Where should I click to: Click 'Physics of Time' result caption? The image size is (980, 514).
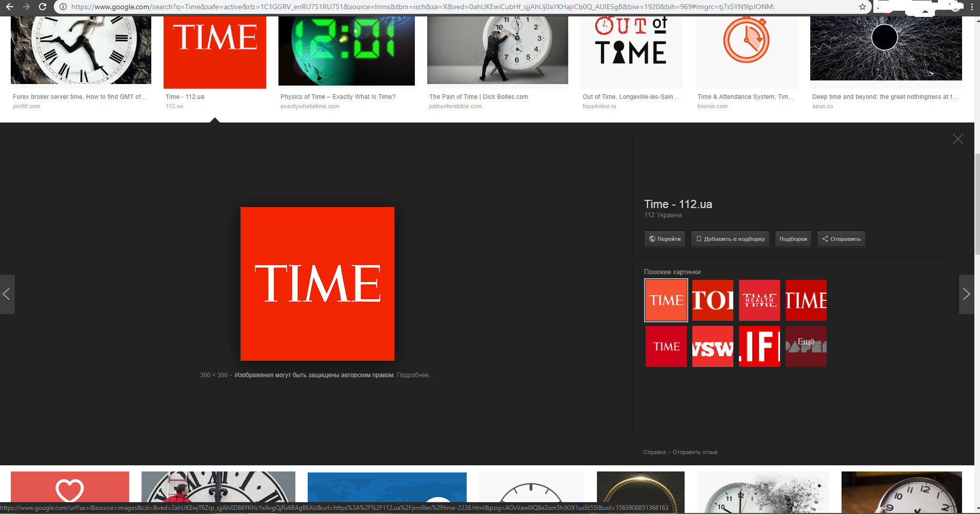coord(338,97)
